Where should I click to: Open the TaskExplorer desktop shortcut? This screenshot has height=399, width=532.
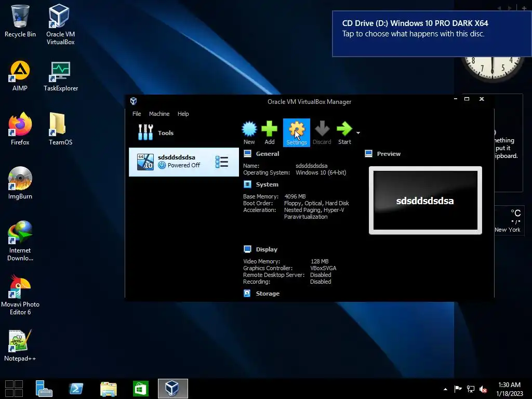pos(61,76)
